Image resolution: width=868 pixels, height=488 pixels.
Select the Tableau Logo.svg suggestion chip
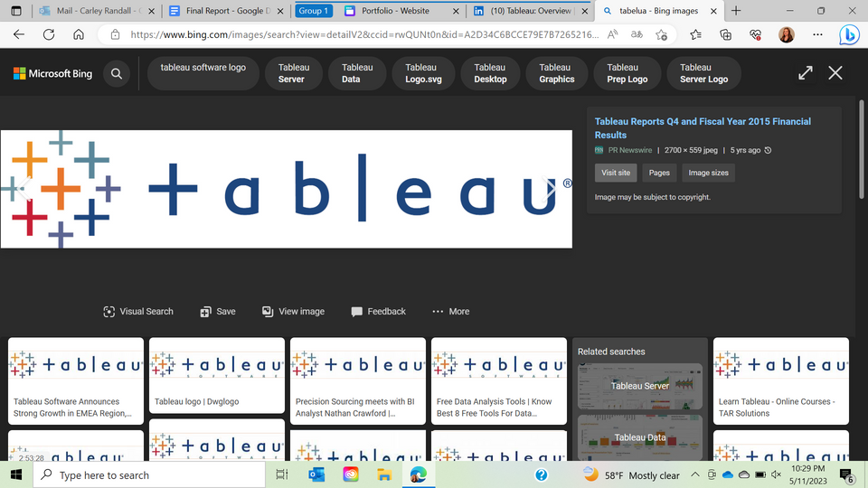point(423,73)
